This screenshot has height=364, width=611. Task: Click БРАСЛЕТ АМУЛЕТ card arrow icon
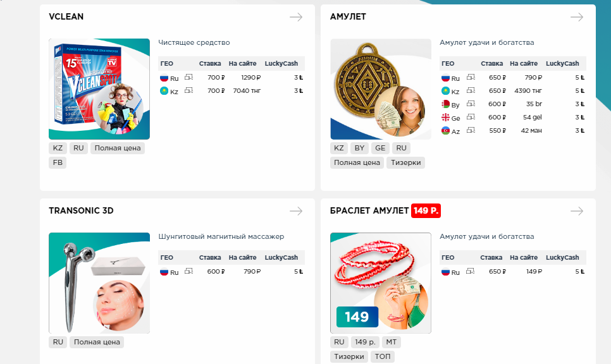point(577,211)
